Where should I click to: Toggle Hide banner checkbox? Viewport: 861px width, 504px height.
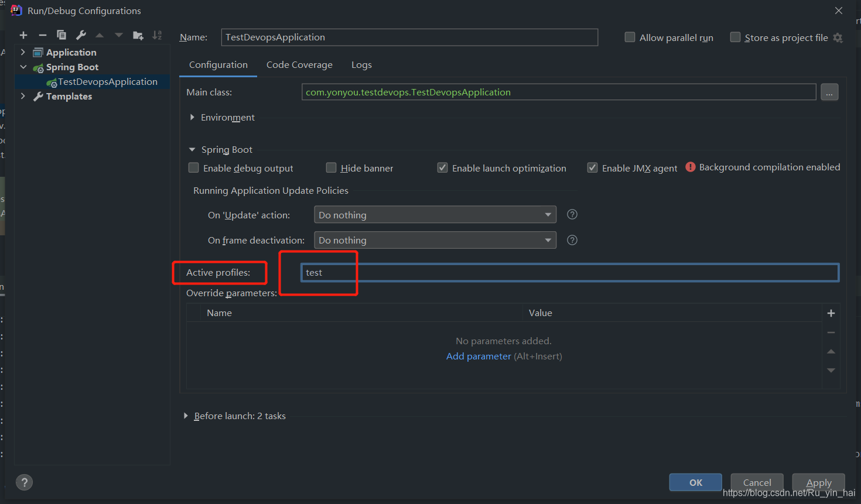(x=331, y=168)
